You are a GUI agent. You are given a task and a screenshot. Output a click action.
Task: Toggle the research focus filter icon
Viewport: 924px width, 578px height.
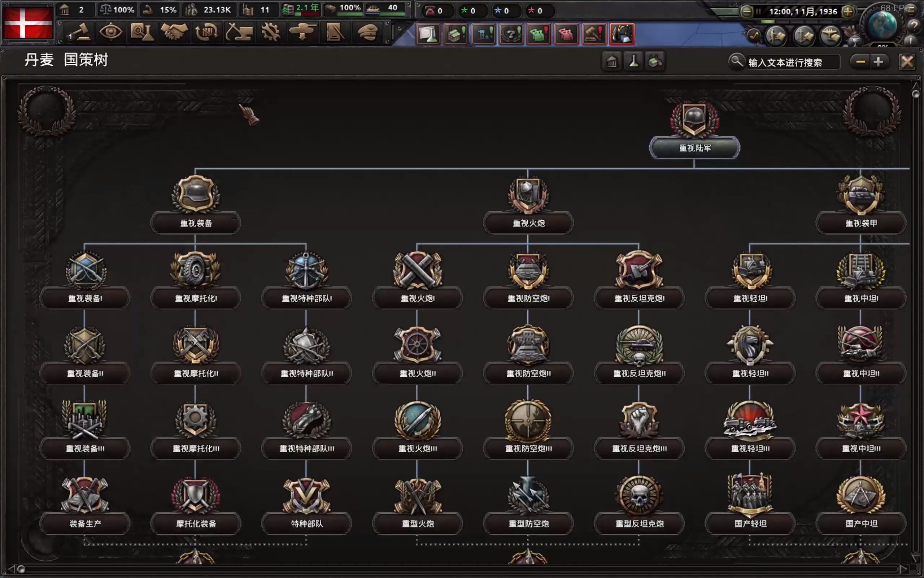point(634,61)
